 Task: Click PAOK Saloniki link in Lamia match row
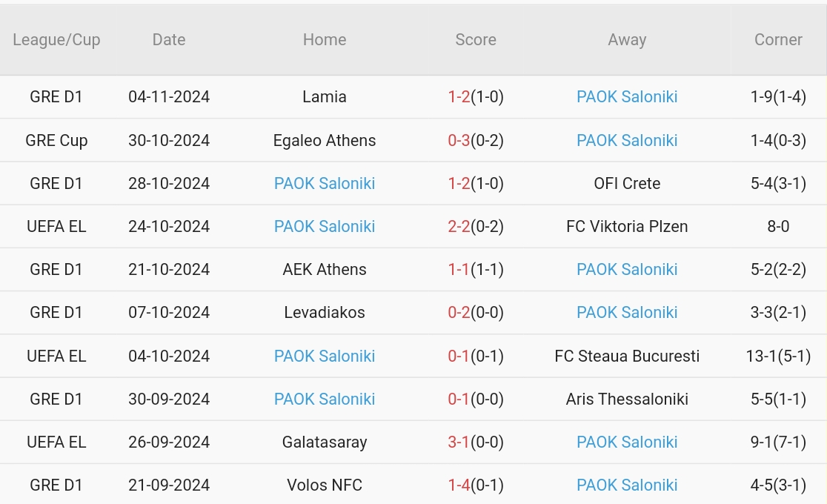pos(627,97)
